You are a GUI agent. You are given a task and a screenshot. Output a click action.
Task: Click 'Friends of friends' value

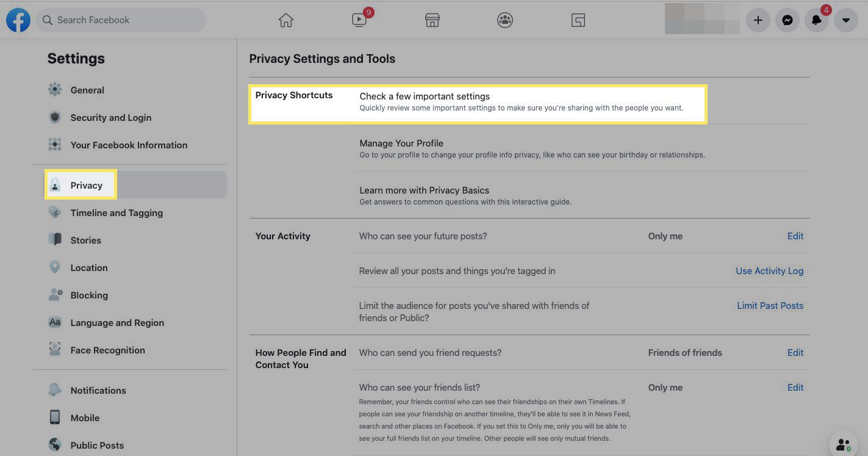tap(685, 353)
